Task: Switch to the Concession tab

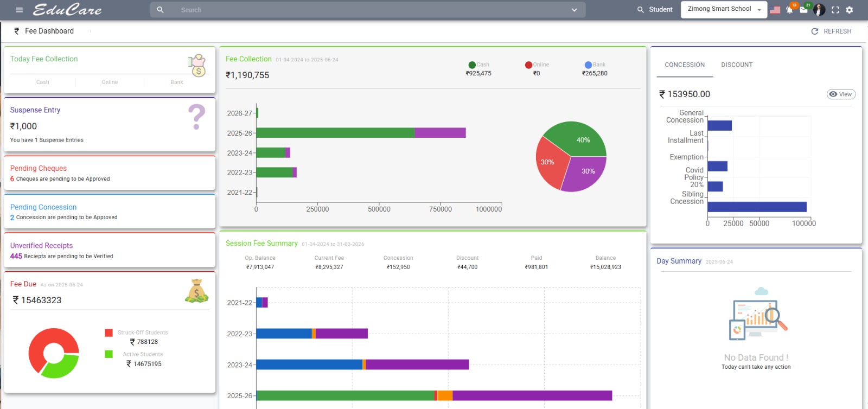Action: (x=685, y=65)
